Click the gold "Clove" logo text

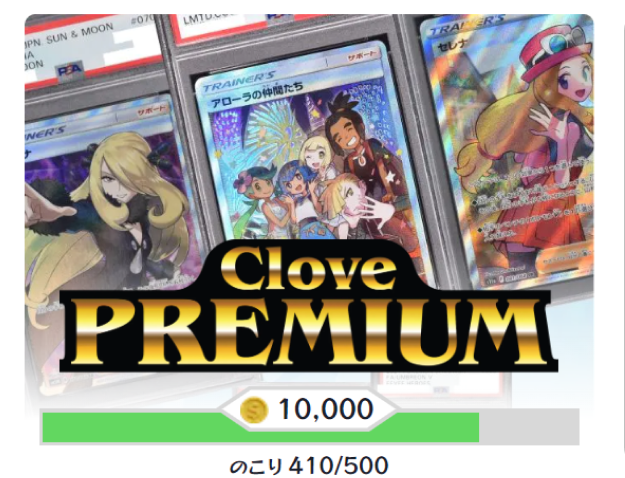click(309, 267)
